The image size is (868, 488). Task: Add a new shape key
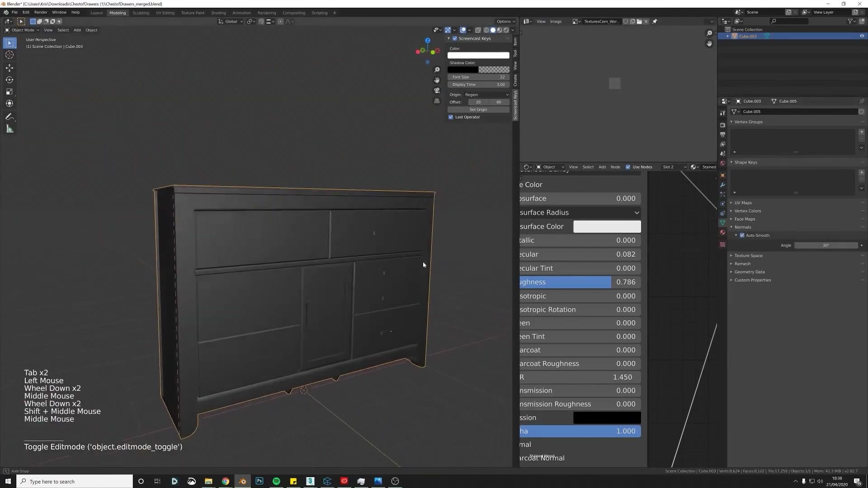coord(861,173)
